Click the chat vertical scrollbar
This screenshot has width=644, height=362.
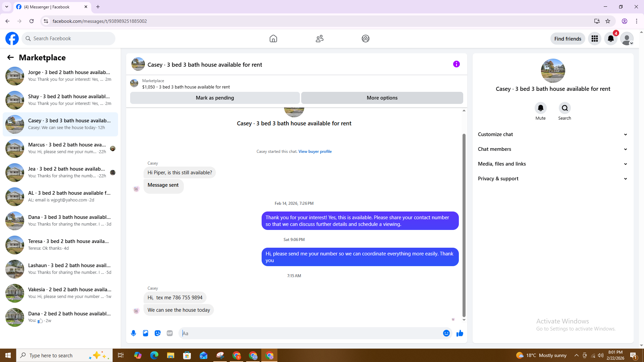(464, 225)
